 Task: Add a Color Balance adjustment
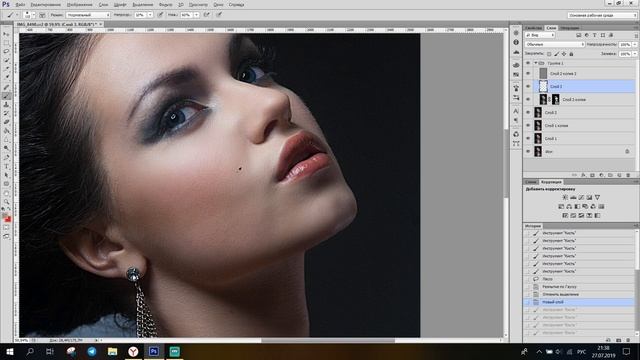[x=569, y=207]
